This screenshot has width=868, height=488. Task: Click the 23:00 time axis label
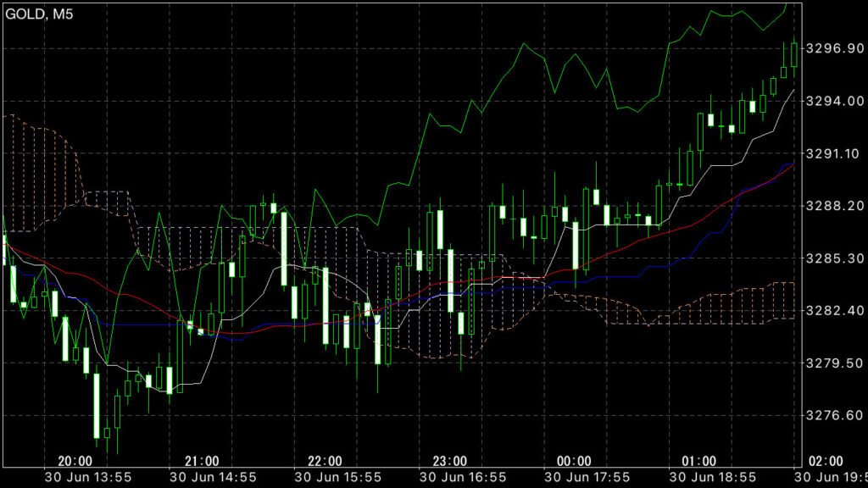[449, 461]
